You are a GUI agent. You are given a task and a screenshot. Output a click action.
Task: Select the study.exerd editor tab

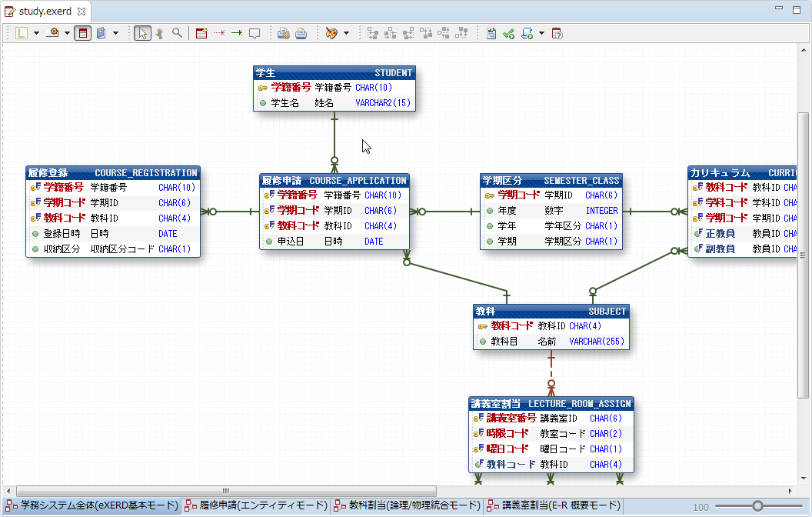45,11
